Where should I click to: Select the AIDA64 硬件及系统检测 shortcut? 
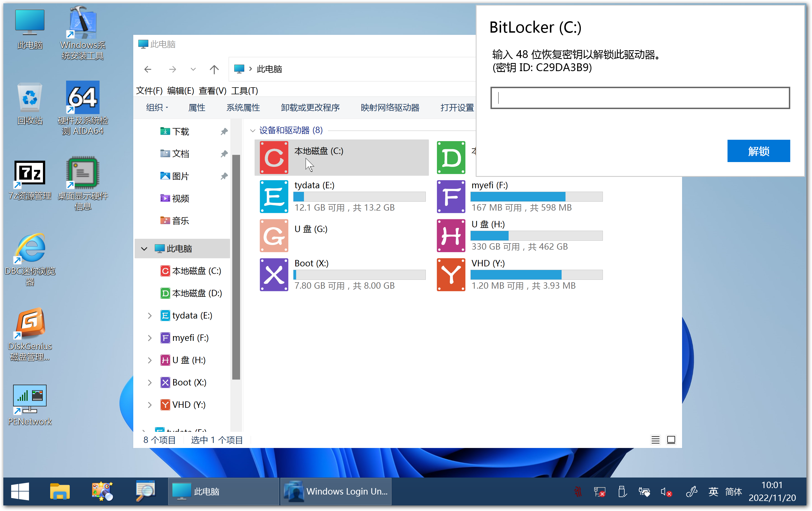[x=83, y=108]
